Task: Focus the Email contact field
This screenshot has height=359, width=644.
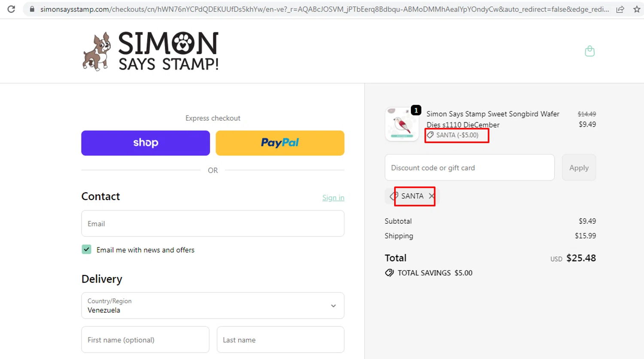Action: coord(213,223)
